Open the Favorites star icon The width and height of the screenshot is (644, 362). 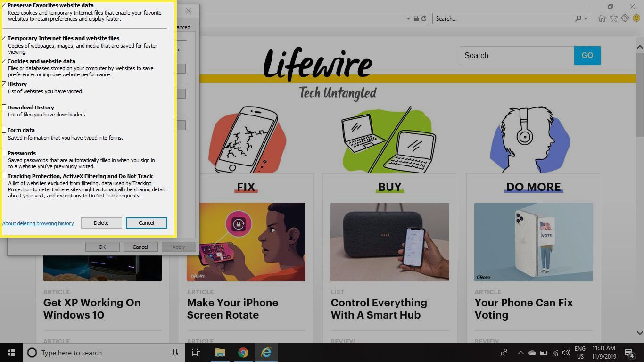(x=613, y=18)
